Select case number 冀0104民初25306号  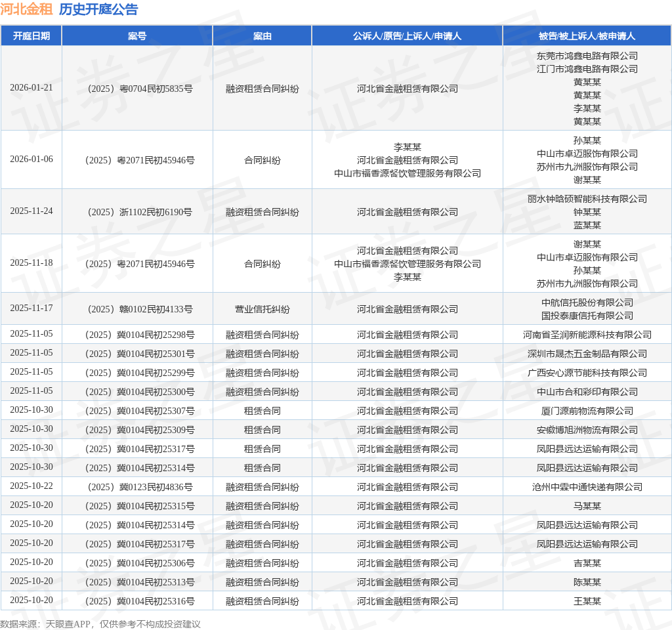[x=140, y=563]
